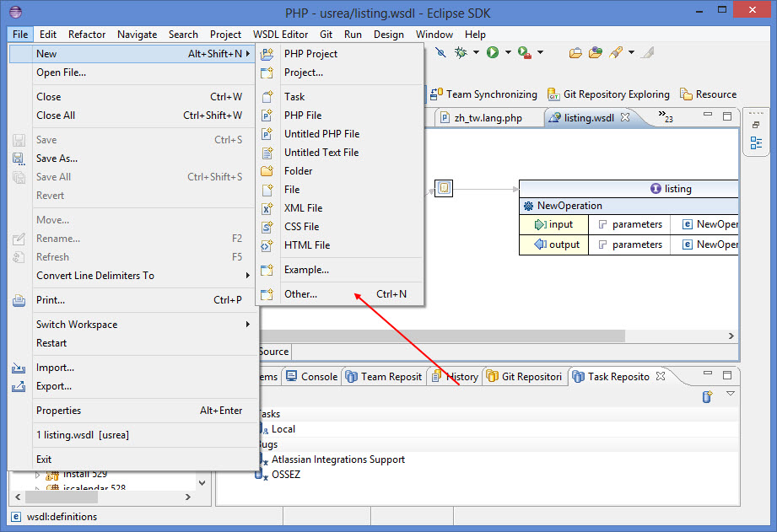Click the editor horizontal scrollbar thumb

click(443, 336)
